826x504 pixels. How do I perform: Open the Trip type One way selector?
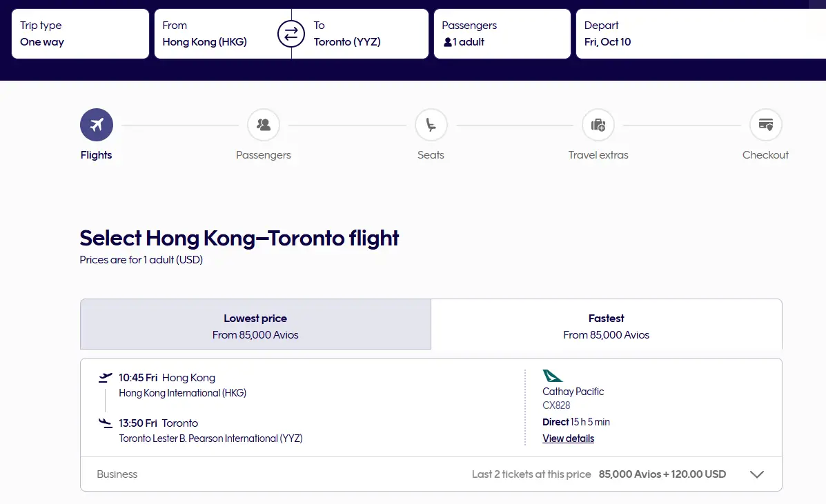click(80, 34)
